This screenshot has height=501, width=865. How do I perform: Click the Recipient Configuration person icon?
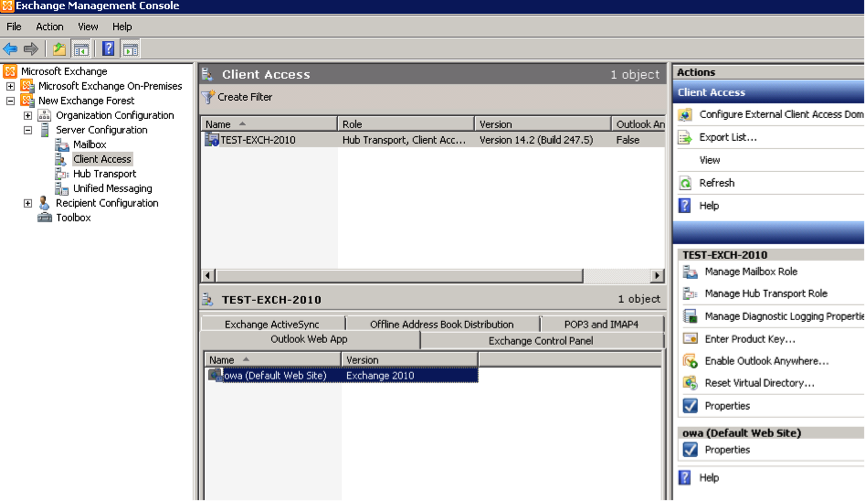(x=44, y=203)
